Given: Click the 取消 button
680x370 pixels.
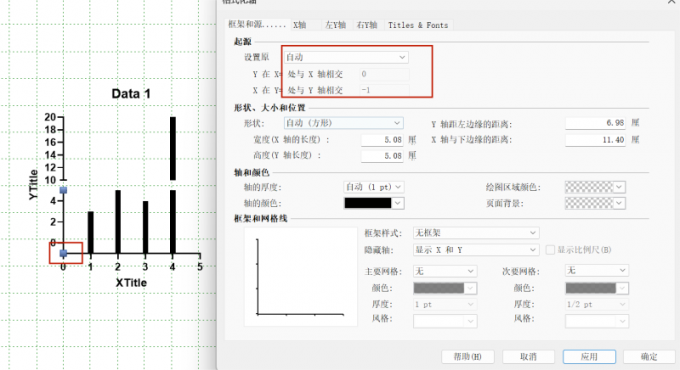Looking at the screenshot, I should tap(528, 357).
